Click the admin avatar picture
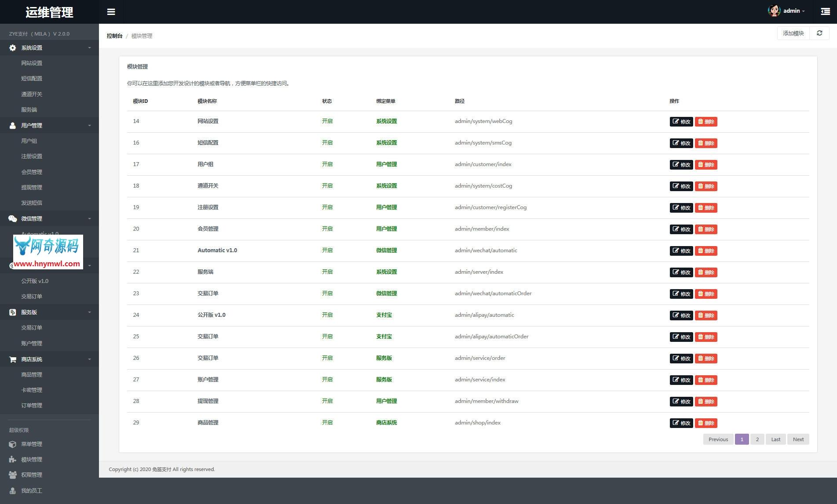Image resolution: width=837 pixels, height=504 pixels. (774, 11)
